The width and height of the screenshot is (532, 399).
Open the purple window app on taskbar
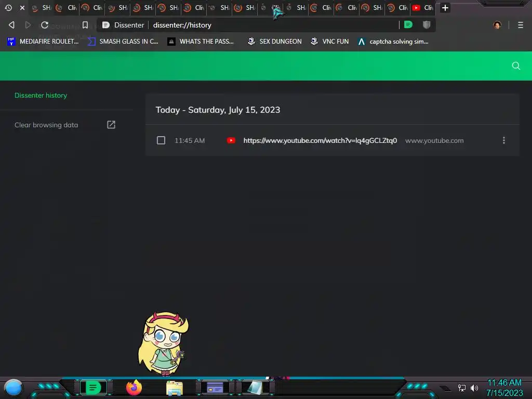click(x=215, y=388)
